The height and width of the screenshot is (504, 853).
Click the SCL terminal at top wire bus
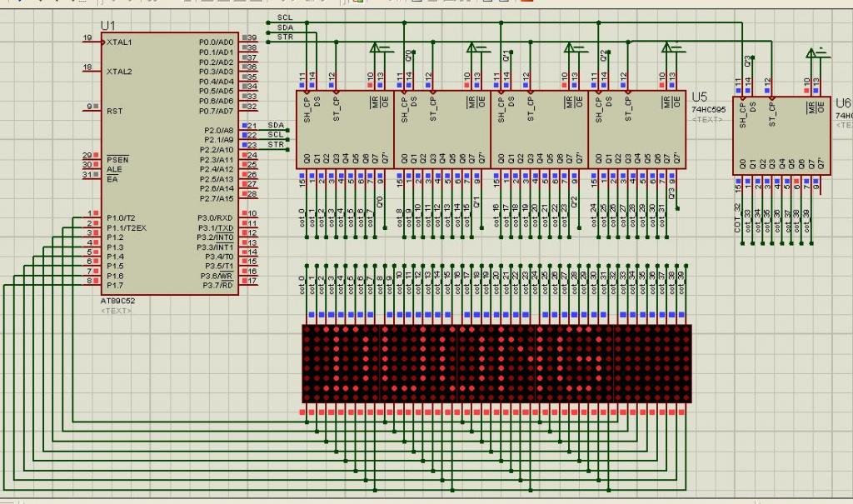285,17
